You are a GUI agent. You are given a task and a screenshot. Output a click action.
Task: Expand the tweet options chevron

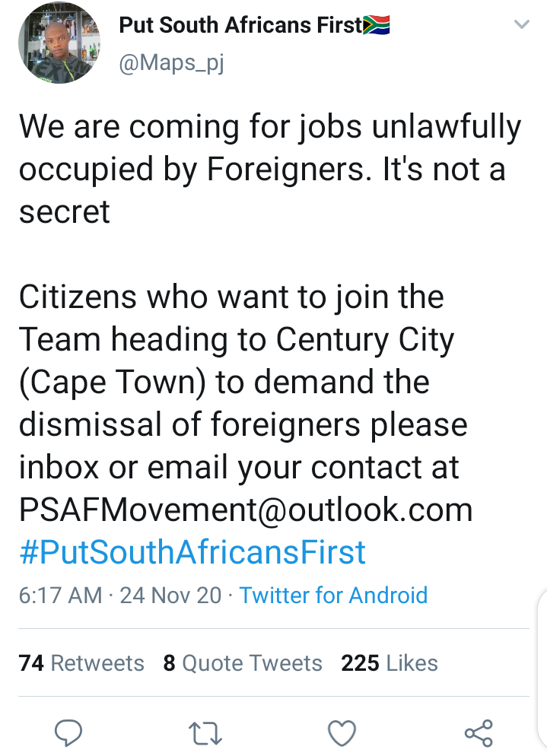(522, 24)
